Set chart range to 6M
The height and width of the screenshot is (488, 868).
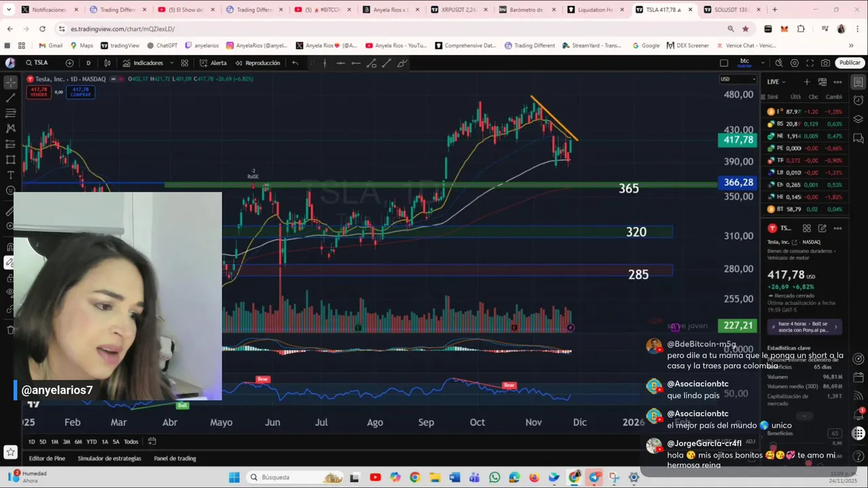pos(78,442)
